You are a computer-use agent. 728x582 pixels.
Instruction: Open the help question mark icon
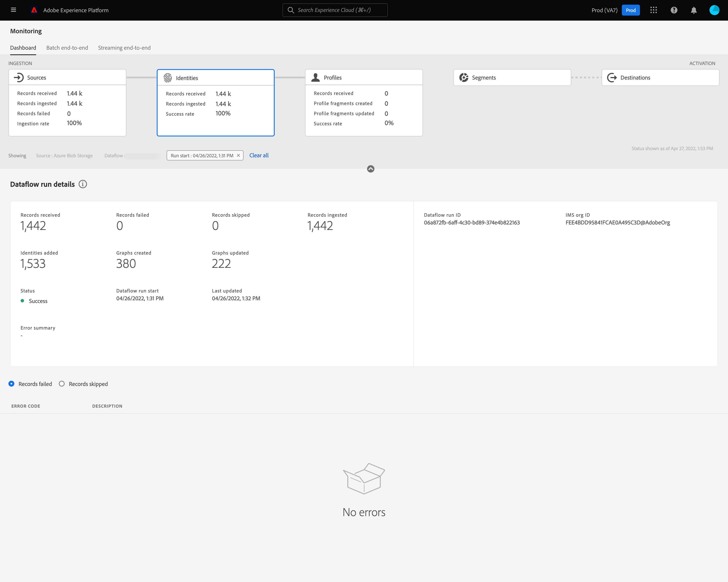(674, 10)
